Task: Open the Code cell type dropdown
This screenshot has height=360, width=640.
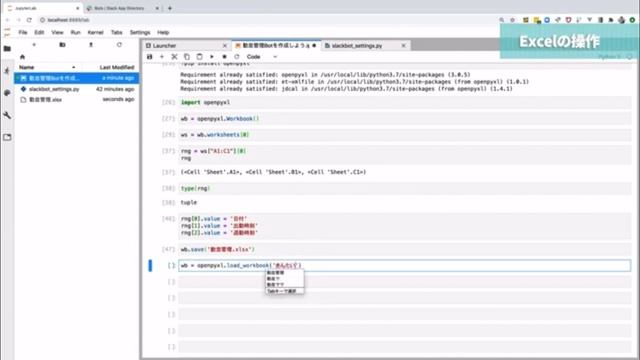Action: click(262, 57)
